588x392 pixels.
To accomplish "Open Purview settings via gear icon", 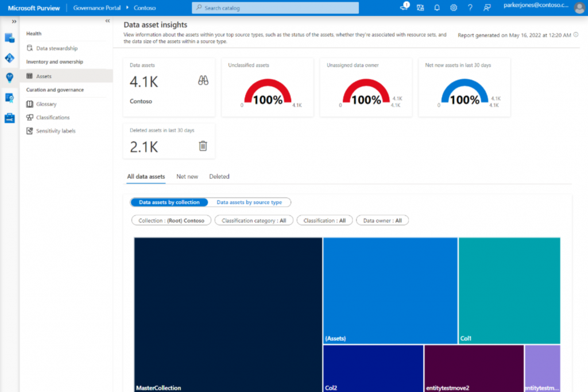I will tap(453, 7).
